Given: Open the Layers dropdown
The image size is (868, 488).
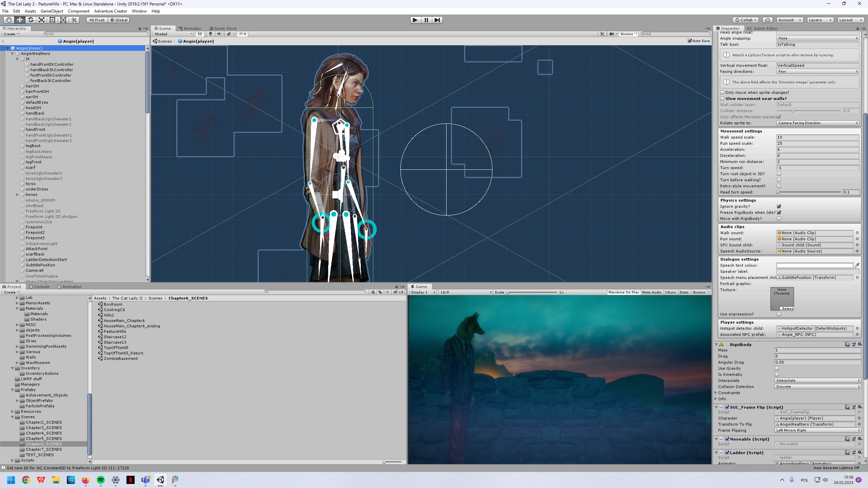Looking at the screenshot, I should click(820, 20).
